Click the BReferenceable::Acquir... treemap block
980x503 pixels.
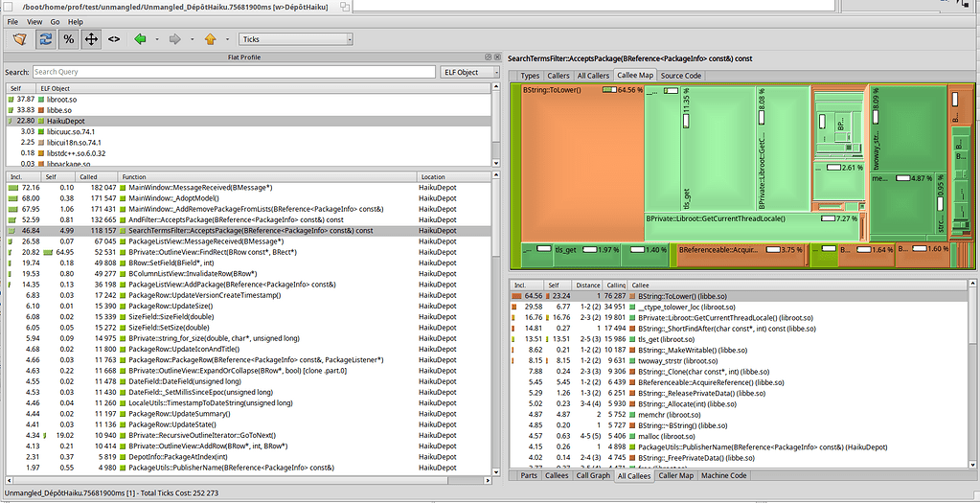click(x=741, y=256)
